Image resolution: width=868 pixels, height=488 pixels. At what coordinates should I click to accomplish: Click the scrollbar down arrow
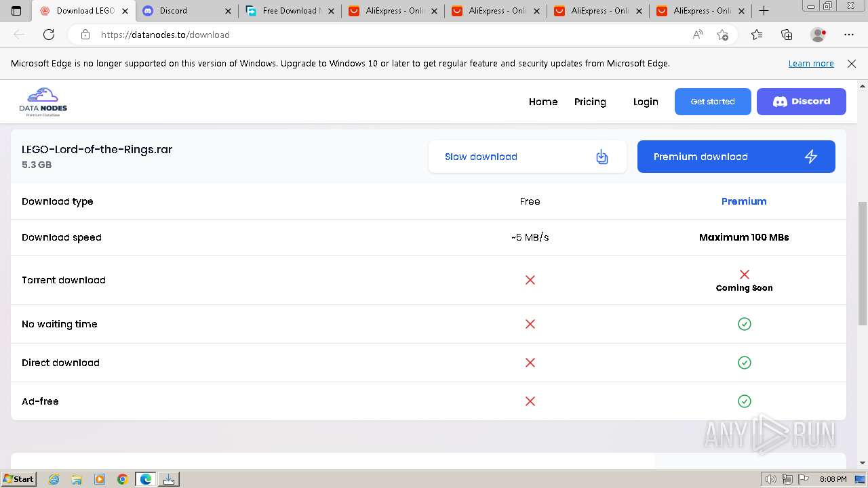click(863, 463)
